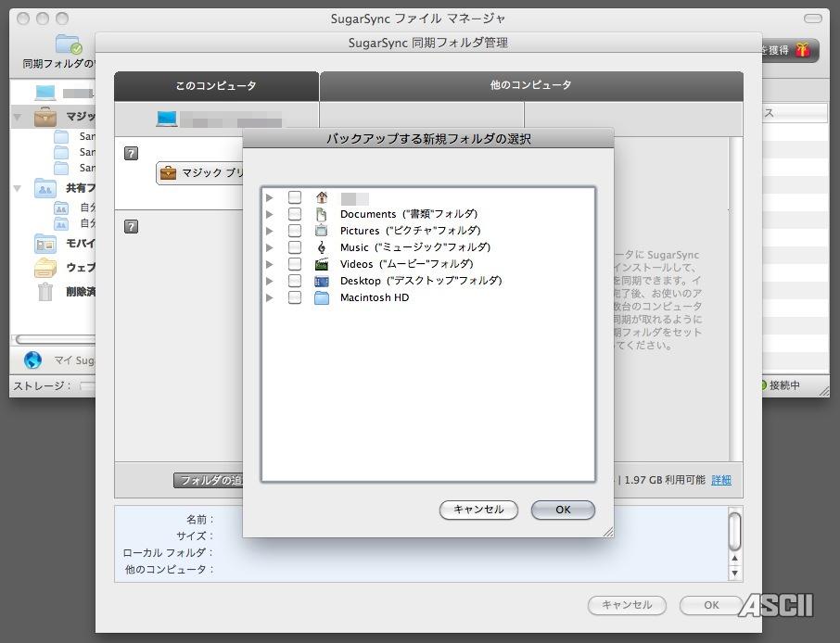
Task: Click the sidebar Magic Briefcase icon
Action: coord(45,116)
